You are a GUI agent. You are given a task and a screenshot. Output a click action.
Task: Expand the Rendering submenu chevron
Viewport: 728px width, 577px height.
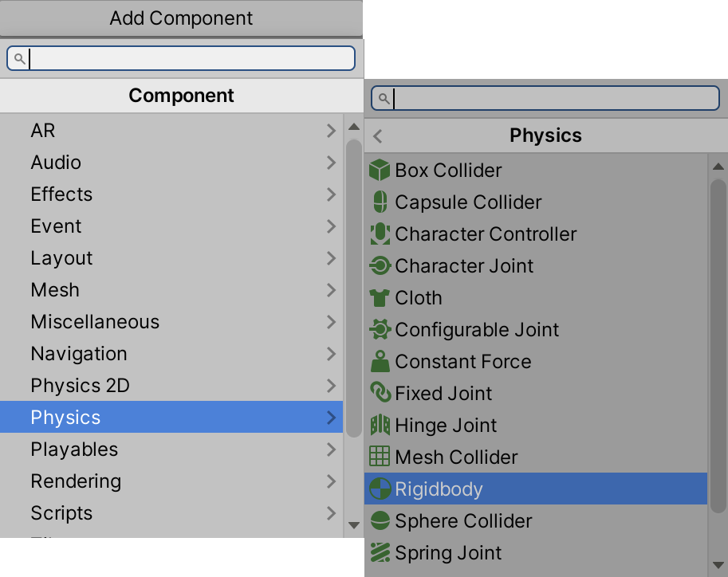click(x=331, y=481)
